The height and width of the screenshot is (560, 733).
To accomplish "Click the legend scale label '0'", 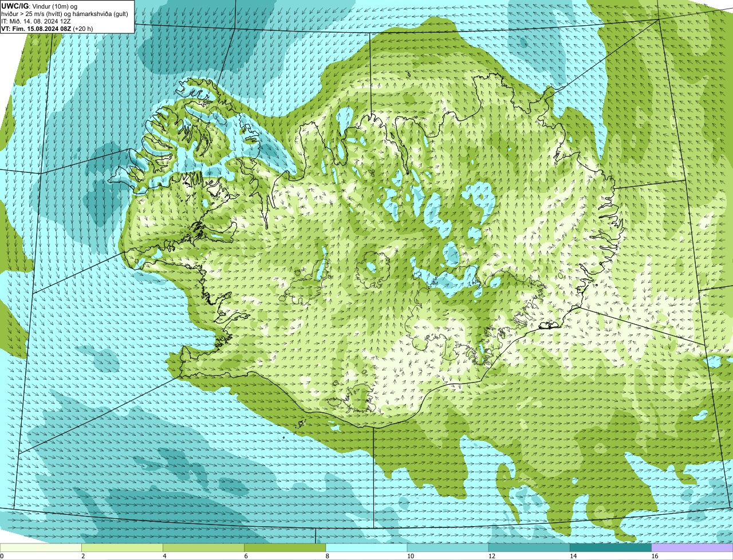I will pos(2,556).
